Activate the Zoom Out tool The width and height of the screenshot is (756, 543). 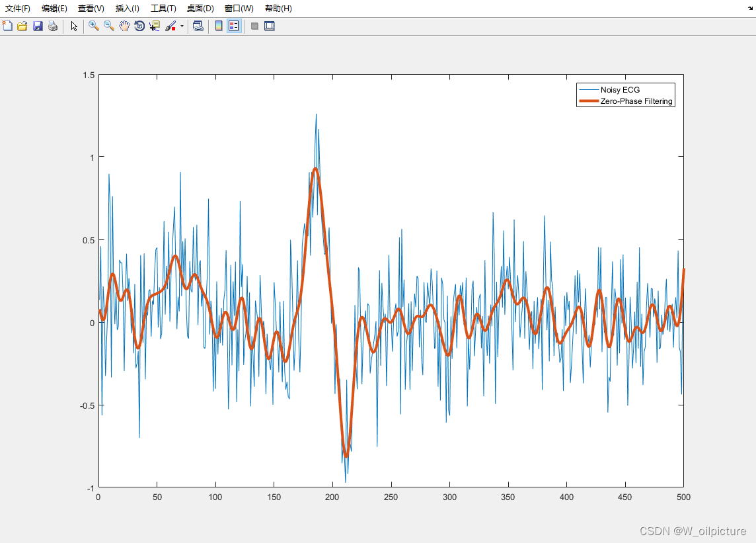(109, 26)
